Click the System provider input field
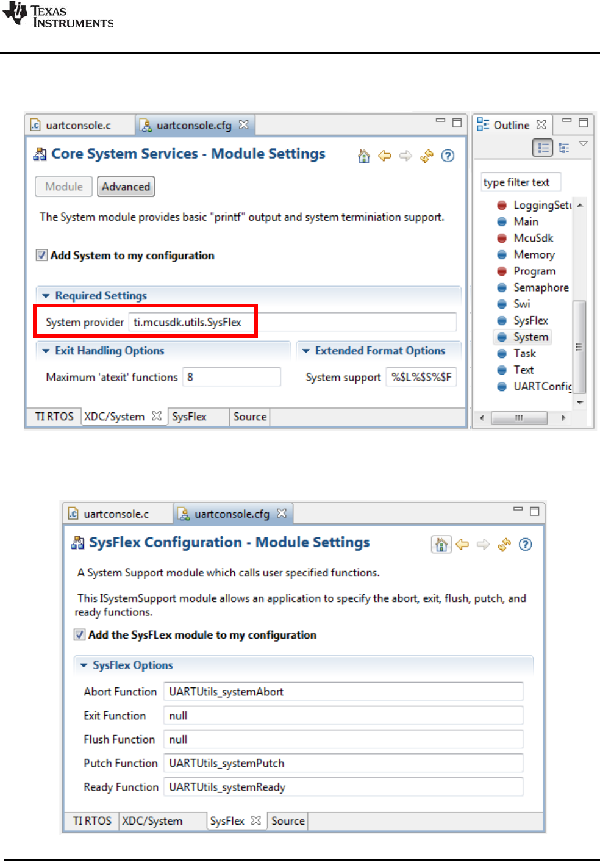The width and height of the screenshot is (600, 868). tap(292, 322)
